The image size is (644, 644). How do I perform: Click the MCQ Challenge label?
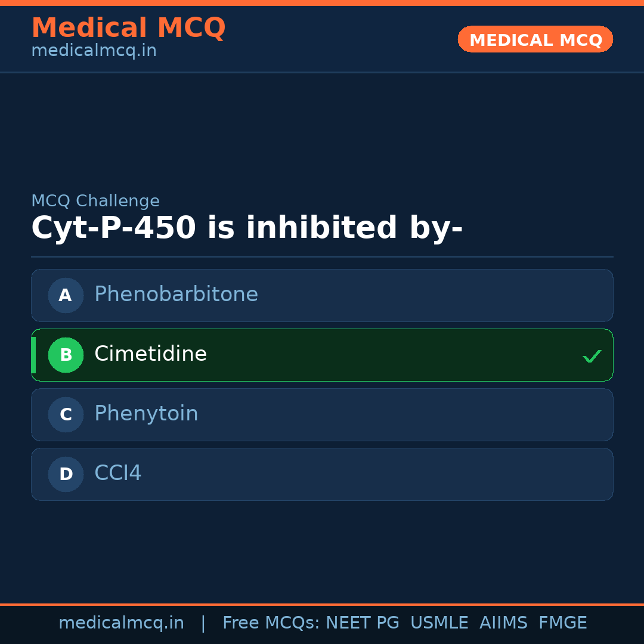coord(95,201)
